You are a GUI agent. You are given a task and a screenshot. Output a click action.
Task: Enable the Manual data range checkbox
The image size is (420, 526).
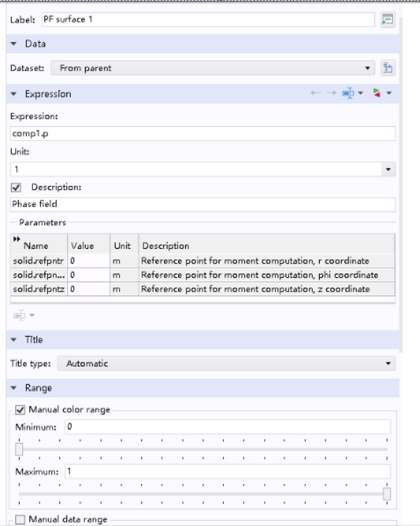[x=20, y=519]
